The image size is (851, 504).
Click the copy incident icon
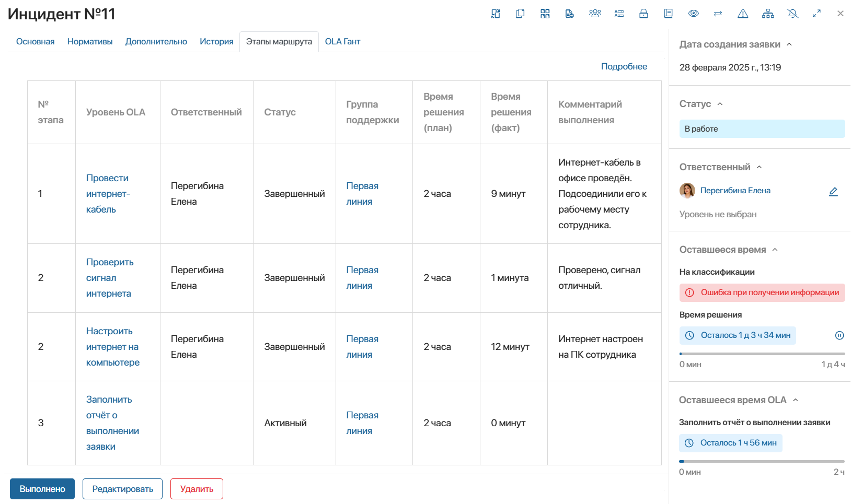tap(520, 14)
